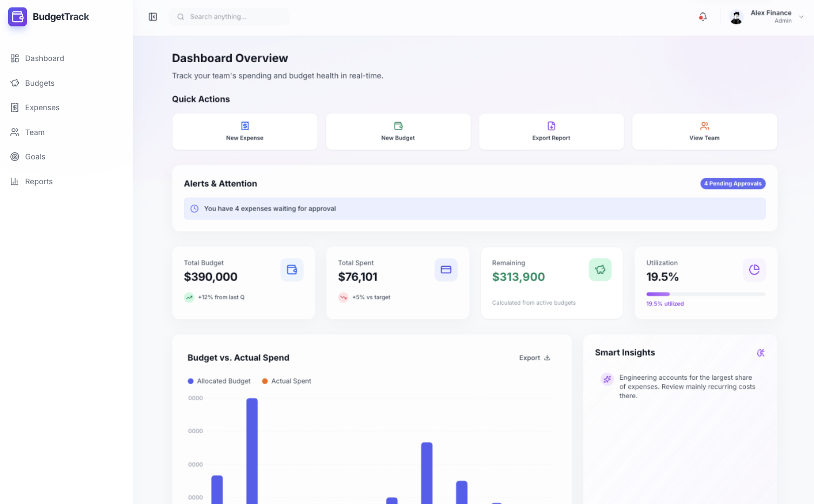Click the Total Spent credit card icon
Viewport: 814px width, 504px height.
click(446, 270)
